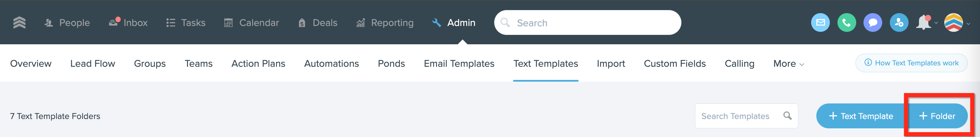This screenshot has height=137, width=980.
Task: Click the add person icon
Action: (x=899, y=23)
